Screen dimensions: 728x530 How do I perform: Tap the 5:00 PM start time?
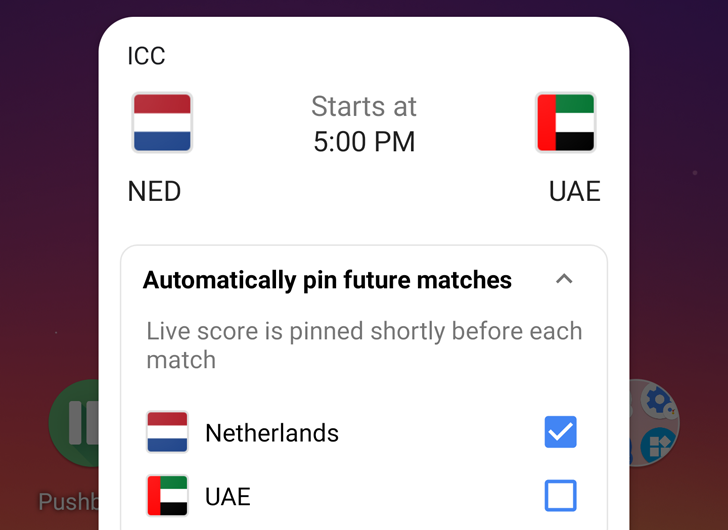[364, 142]
